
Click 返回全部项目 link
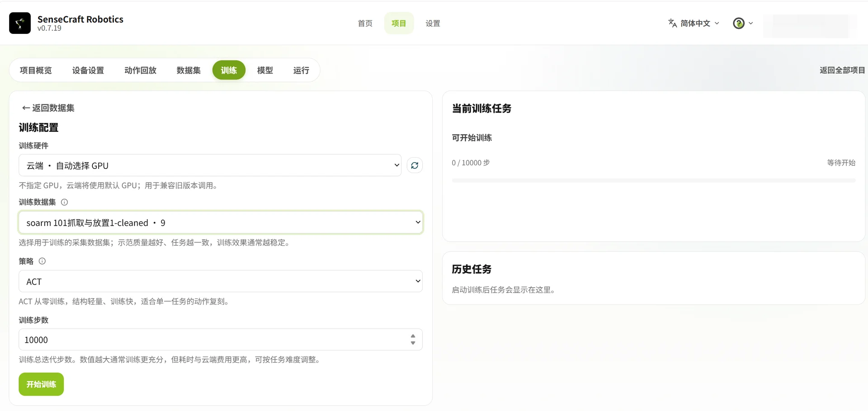[x=842, y=70]
